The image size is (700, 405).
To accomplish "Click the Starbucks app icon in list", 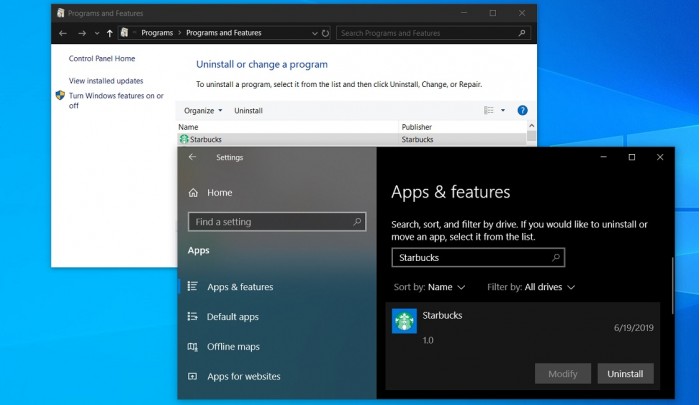I will (404, 321).
